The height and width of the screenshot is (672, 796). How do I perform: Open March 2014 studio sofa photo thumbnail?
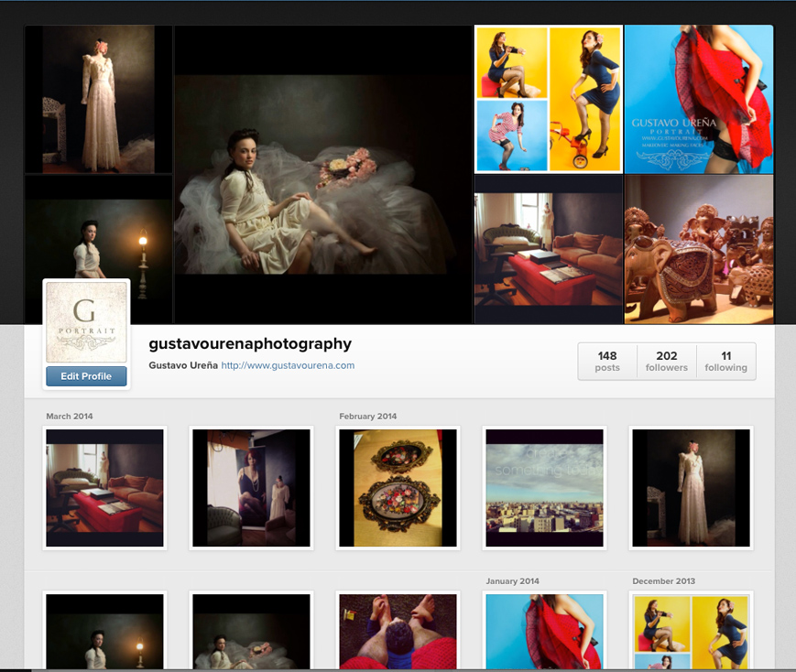(104, 488)
